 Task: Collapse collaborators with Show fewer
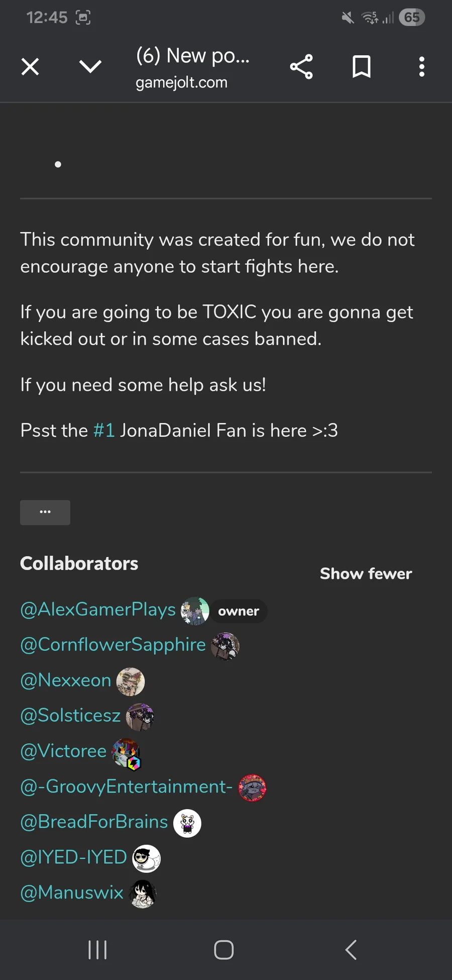(366, 573)
